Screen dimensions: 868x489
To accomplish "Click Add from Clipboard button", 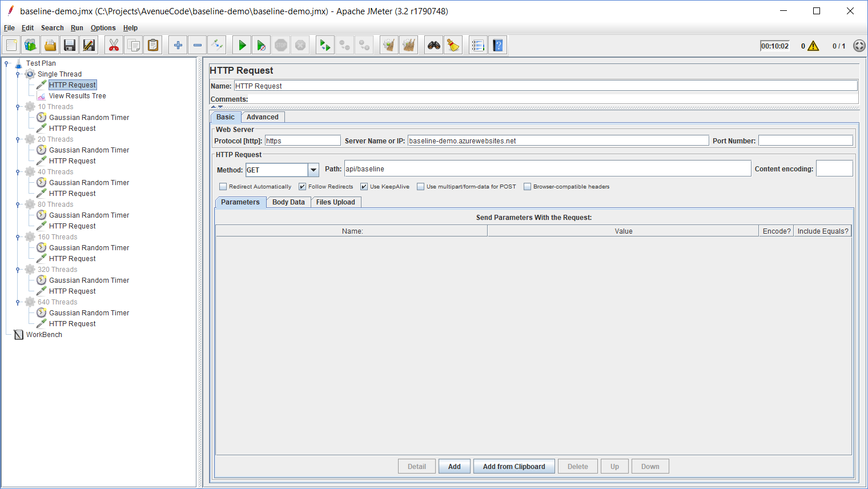I will pos(514,467).
